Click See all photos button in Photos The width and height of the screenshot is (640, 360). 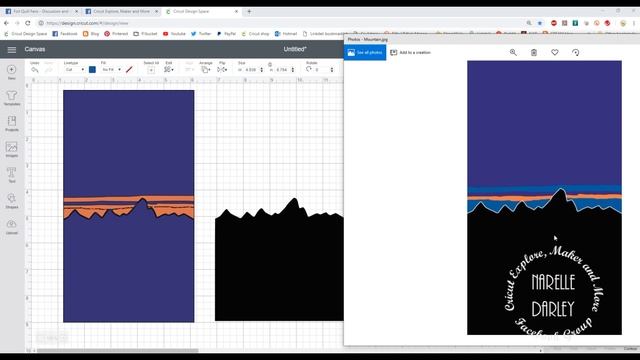365,53
